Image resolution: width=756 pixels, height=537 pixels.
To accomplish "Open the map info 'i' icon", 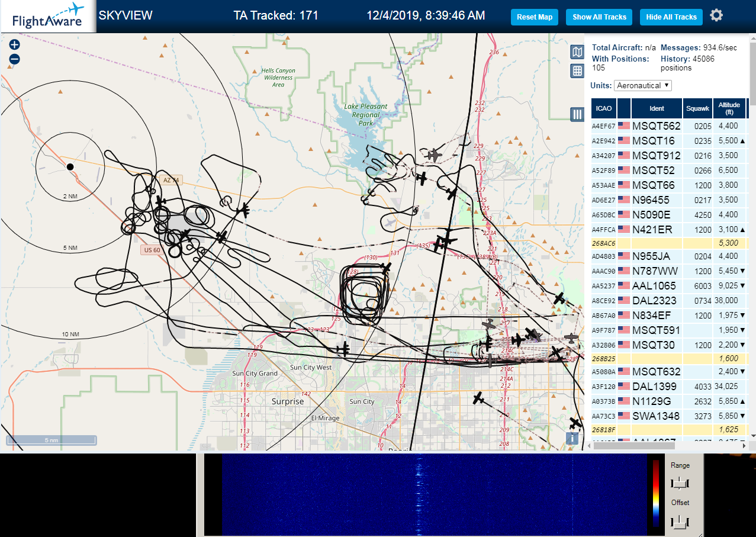I will tap(572, 438).
